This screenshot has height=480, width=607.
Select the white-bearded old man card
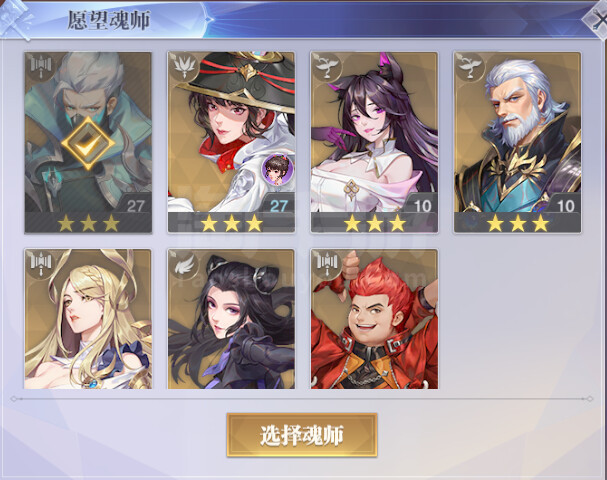click(518, 142)
